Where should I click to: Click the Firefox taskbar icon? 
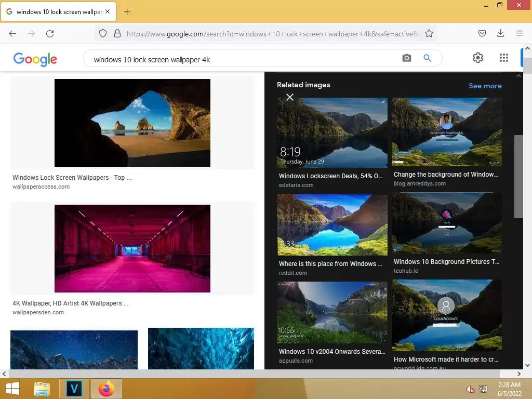pos(106,389)
